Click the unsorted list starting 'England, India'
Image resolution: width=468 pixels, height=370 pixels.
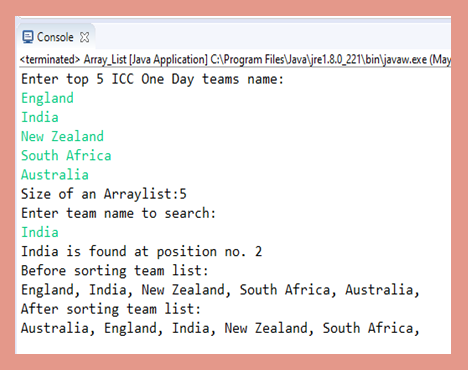click(220, 290)
